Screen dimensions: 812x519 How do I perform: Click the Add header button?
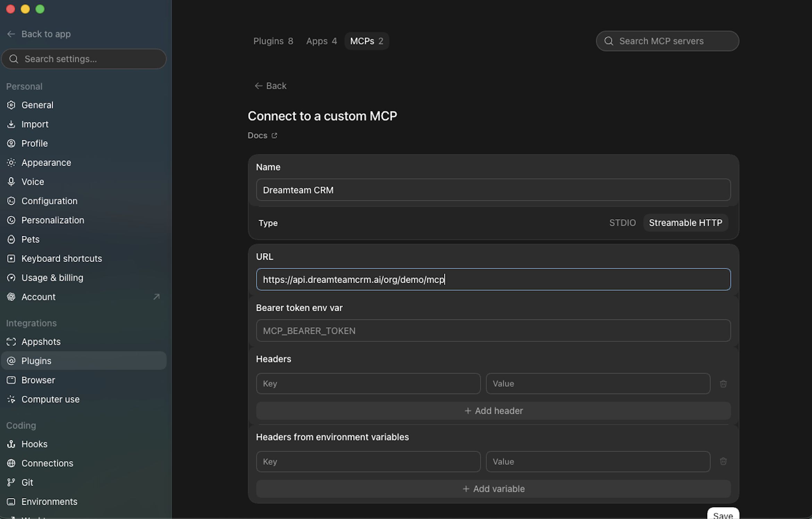493,411
